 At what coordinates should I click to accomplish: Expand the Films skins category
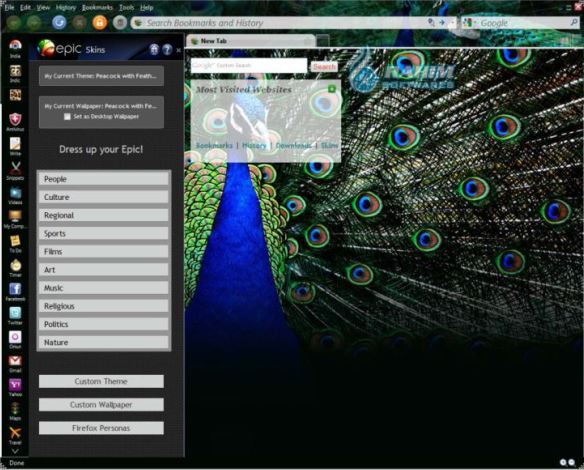coord(104,251)
